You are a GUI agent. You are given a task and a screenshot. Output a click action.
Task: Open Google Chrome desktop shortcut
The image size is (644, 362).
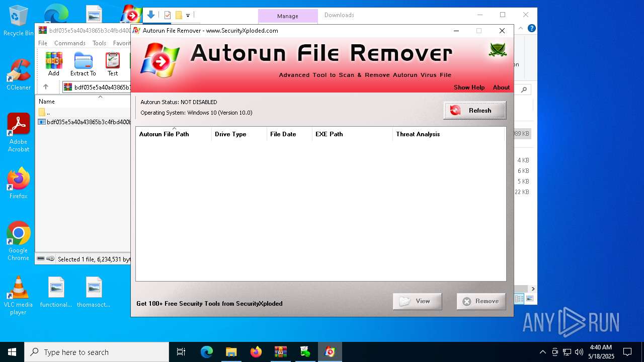[x=19, y=241]
